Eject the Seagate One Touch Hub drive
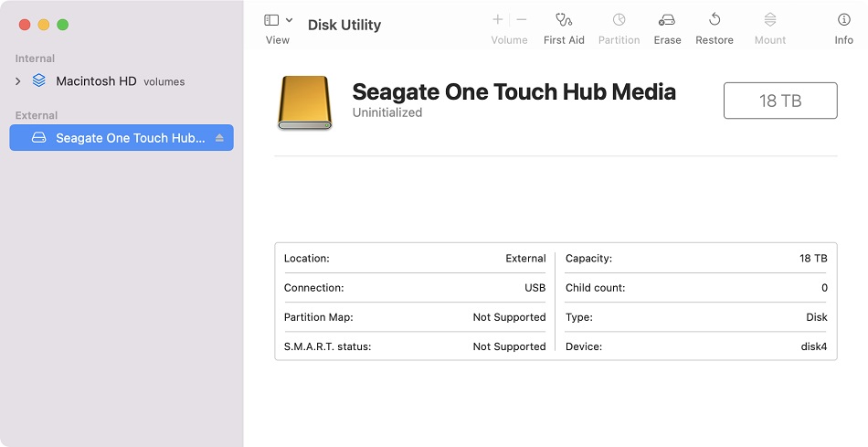868x447 pixels. tap(220, 138)
